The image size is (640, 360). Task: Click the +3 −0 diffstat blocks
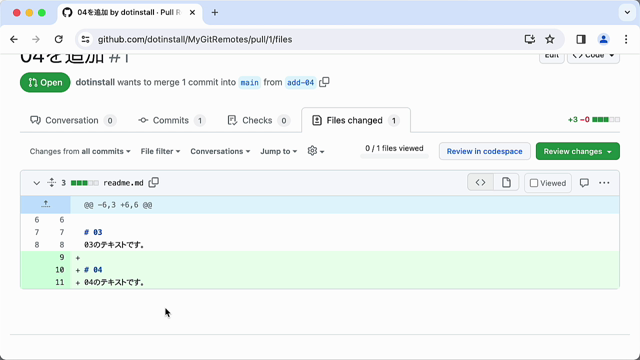click(606, 120)
